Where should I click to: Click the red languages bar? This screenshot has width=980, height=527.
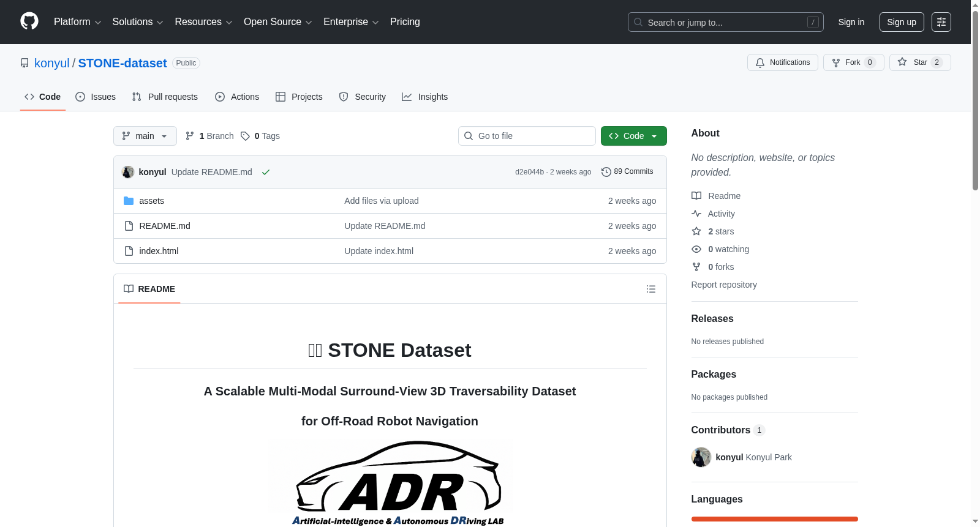pos(775,519)
